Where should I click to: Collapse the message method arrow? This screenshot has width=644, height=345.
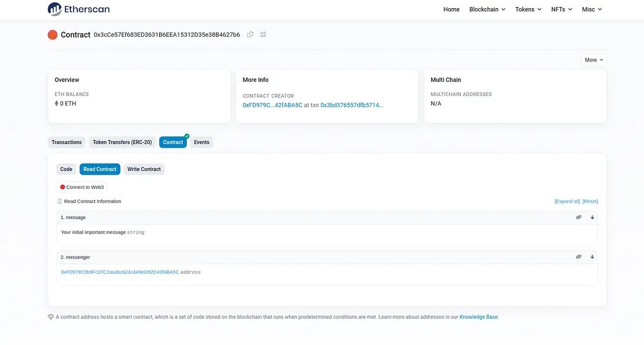point(592,217)
